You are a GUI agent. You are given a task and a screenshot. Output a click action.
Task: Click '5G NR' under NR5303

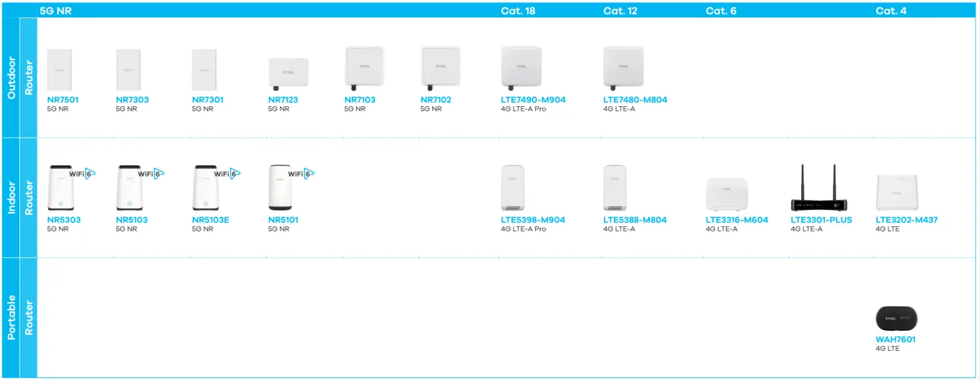click(58, 229)
